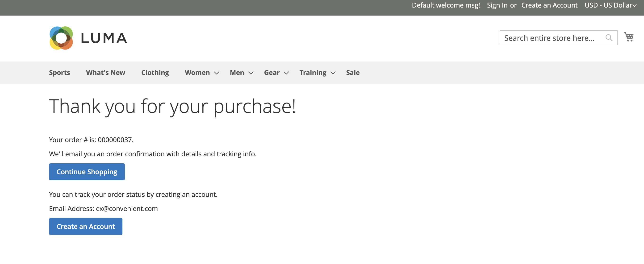Open the Gear category link
Image resolution: width=644 pixels, height=264 pixels.
pyautogui.click(x=272, y=73)
